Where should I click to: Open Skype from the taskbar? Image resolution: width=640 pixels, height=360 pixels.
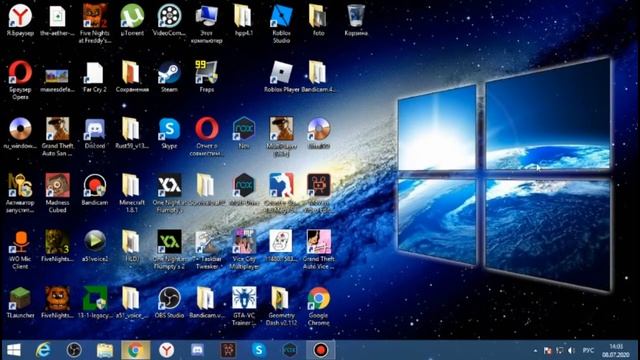(259, 350)
